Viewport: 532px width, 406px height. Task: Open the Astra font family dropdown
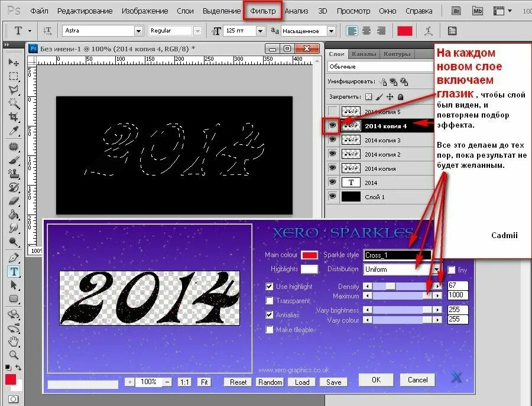pos(138,31)
